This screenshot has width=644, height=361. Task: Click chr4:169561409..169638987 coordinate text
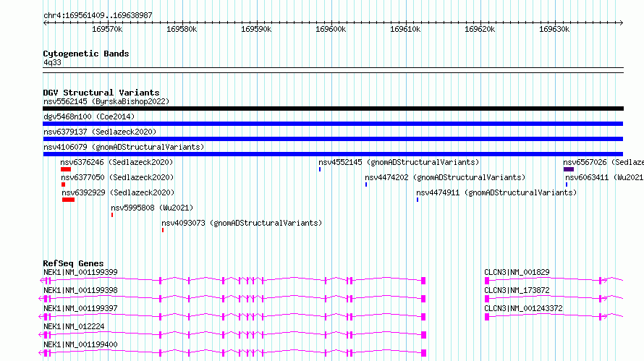coord(98,15)
